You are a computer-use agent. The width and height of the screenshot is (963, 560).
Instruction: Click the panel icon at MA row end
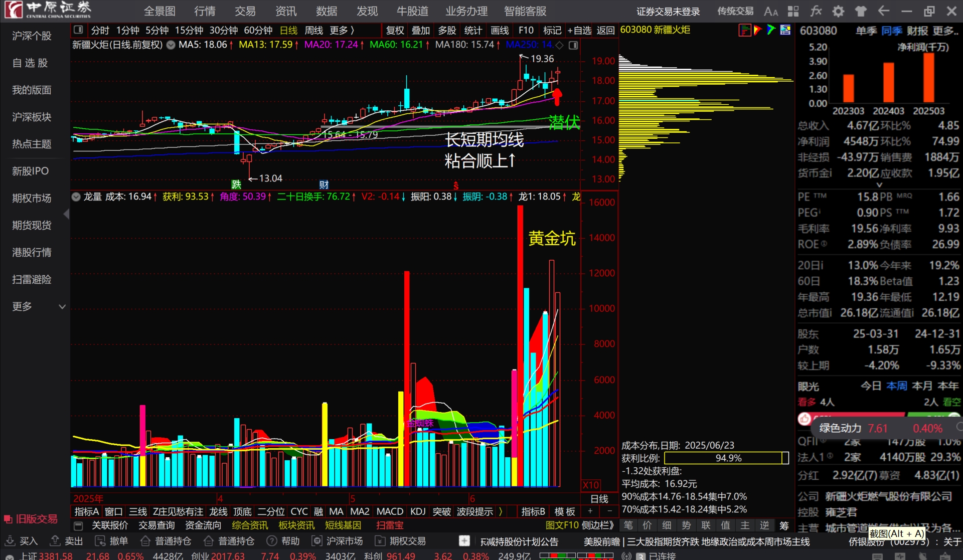pos(573,45)
